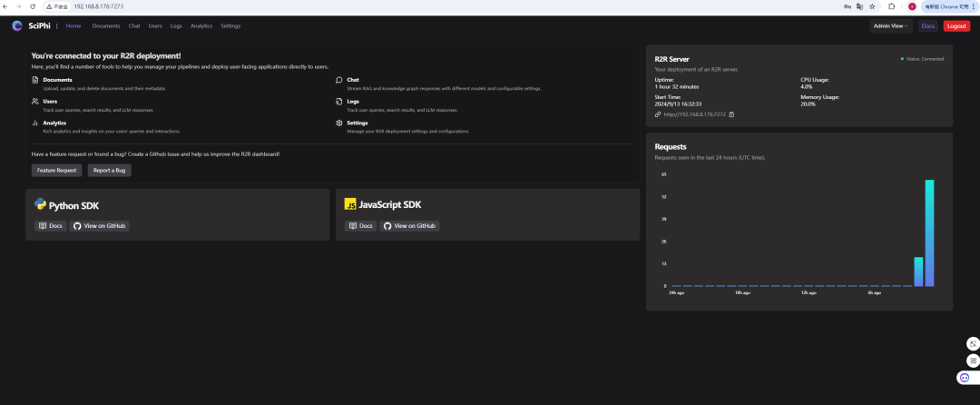
Task: Bookmark this page with the star icon
Action: pos(871,6)
